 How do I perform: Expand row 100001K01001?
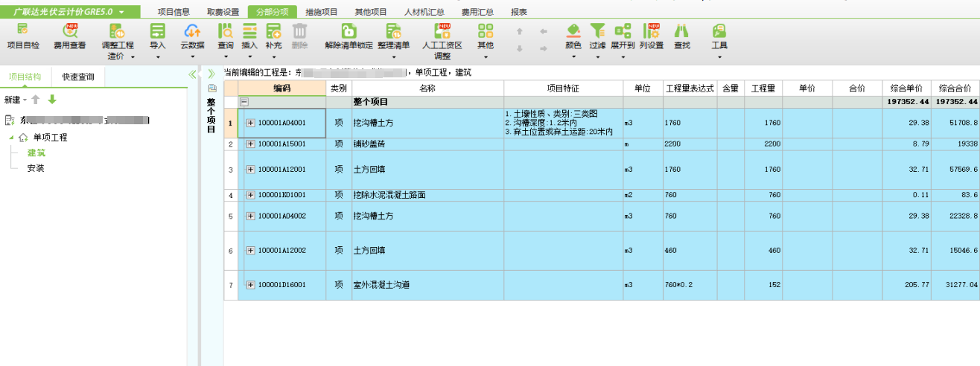pos(251,195)
